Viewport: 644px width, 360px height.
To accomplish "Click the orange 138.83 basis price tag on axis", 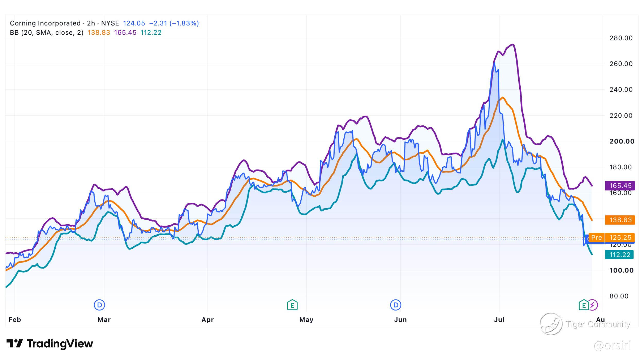I will tap(620, 220).
